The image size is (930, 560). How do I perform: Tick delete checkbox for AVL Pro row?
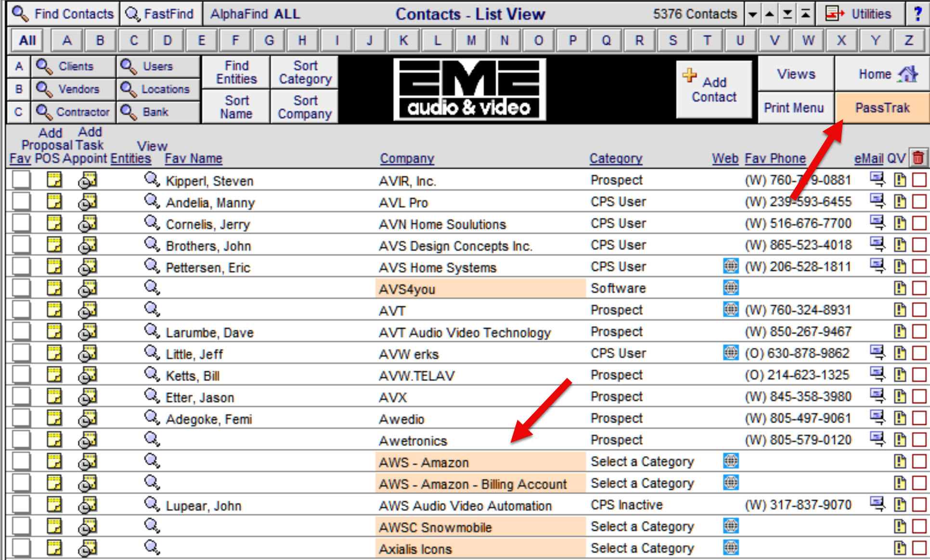(919, 202)
